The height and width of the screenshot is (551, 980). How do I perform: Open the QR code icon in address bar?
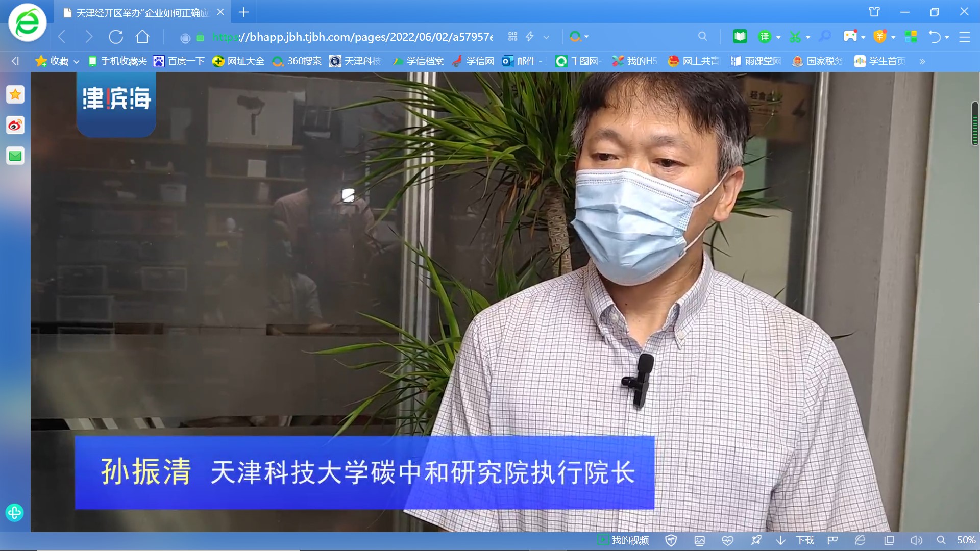512,37
